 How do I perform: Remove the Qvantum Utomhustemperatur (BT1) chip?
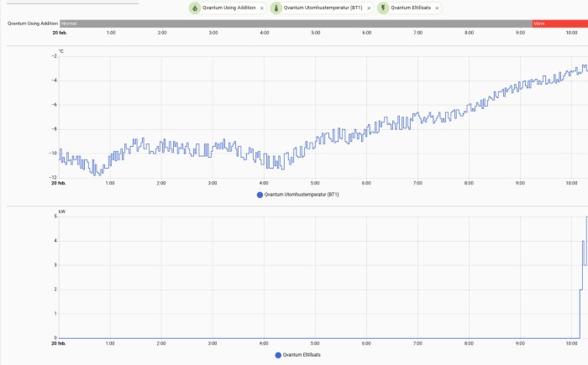[x=369, y=8]
